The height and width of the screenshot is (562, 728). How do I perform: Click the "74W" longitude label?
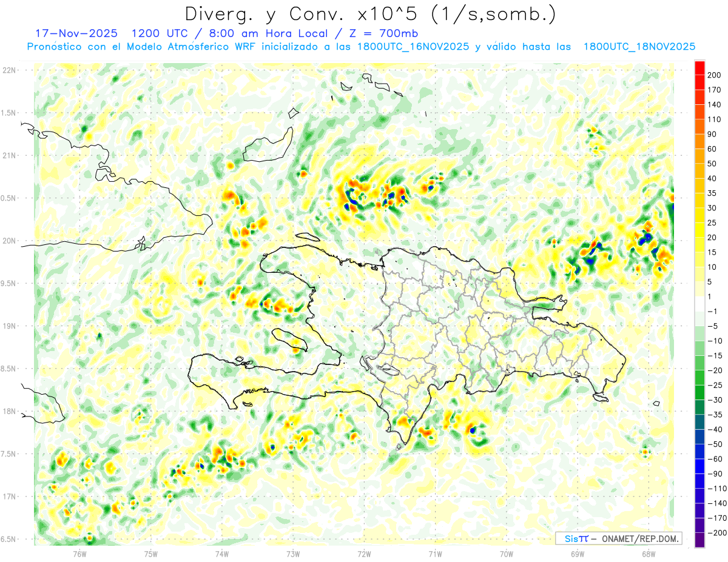(x=222, y=554)
